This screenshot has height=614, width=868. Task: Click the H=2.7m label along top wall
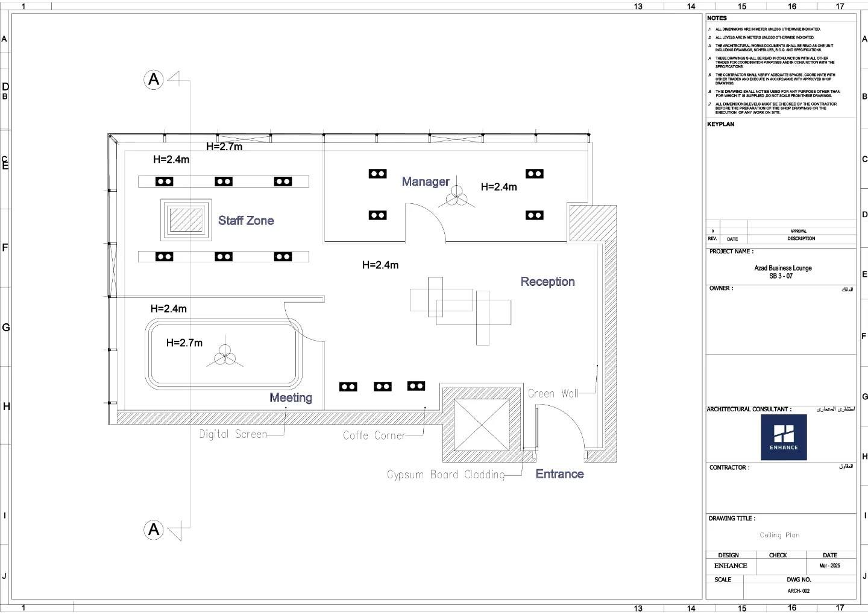224,147
